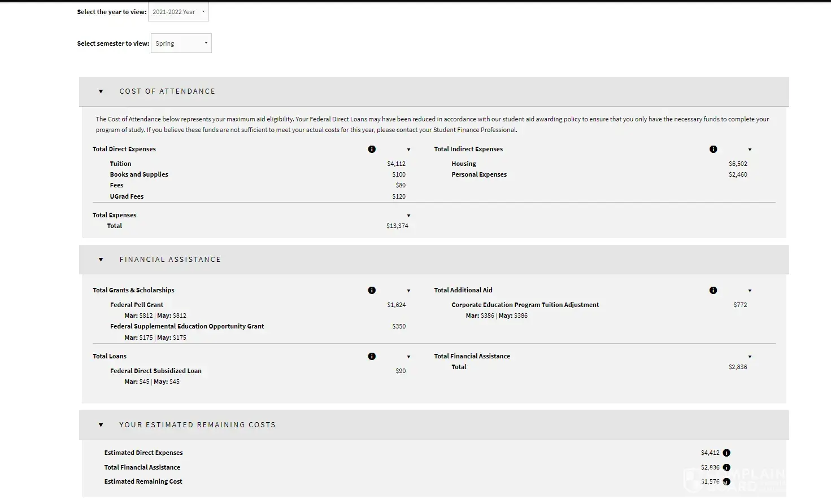Show info for Estimated Remaining Cost amount
831x504 pixels.
point(726,481)
